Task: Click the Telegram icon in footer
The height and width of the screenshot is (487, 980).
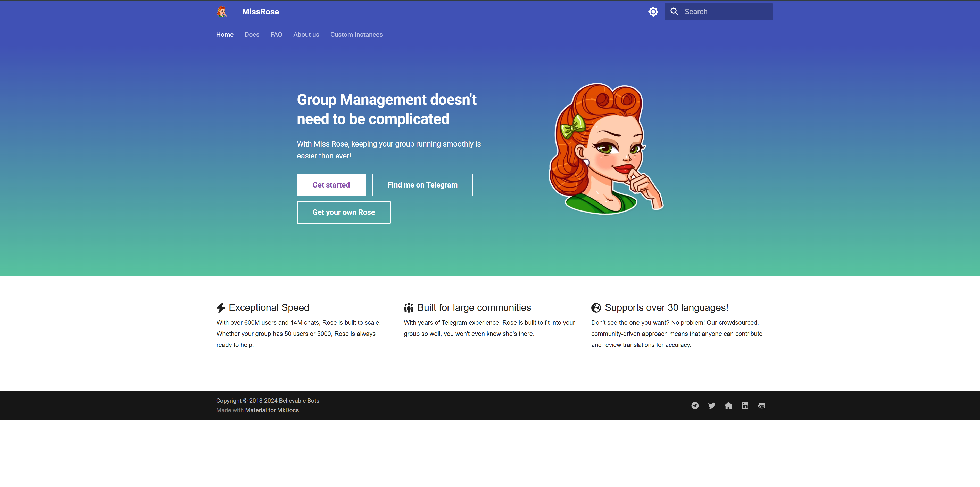Action: (695, 405)
